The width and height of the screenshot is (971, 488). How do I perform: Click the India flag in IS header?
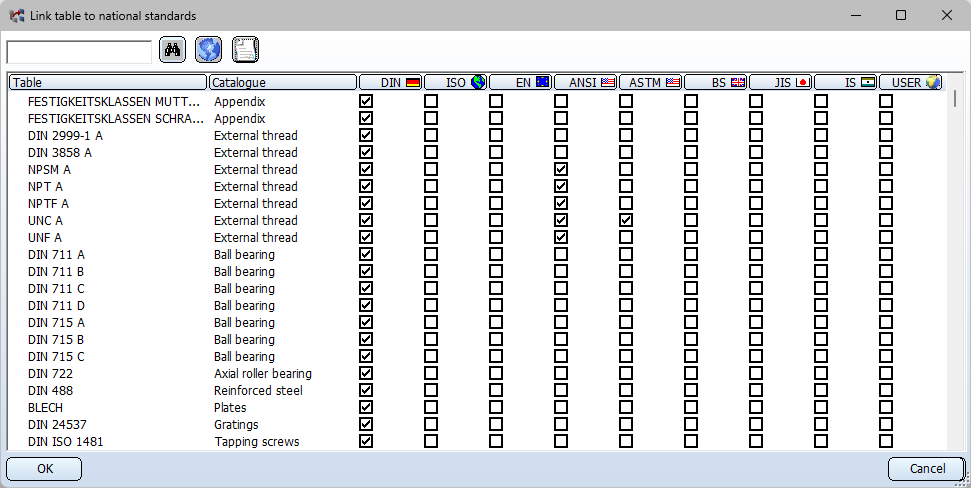pyautogui.click(x=868, y=82)
